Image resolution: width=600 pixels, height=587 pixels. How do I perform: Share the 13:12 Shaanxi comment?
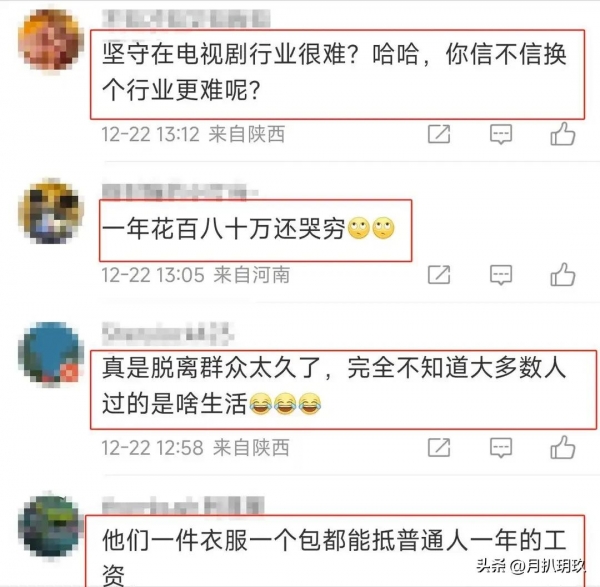coord(439,134)
